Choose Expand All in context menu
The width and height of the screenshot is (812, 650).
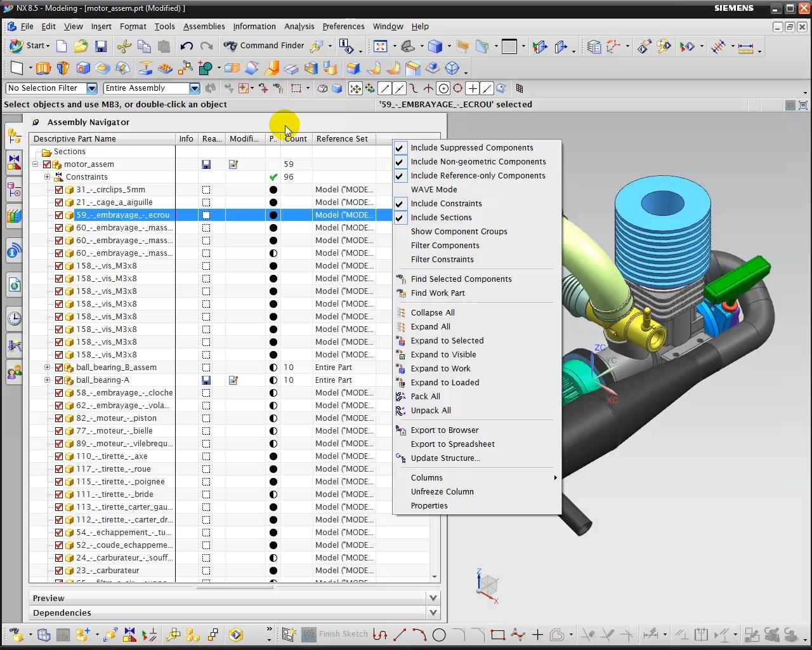point(430,327)
